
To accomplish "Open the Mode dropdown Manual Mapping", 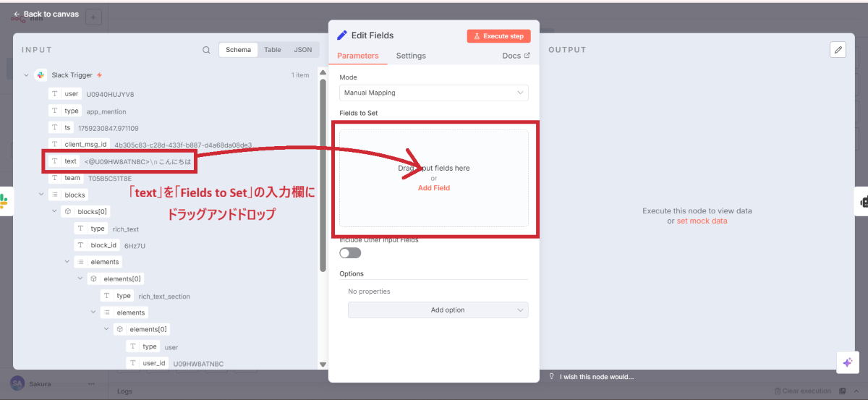I will pos(434,93).
